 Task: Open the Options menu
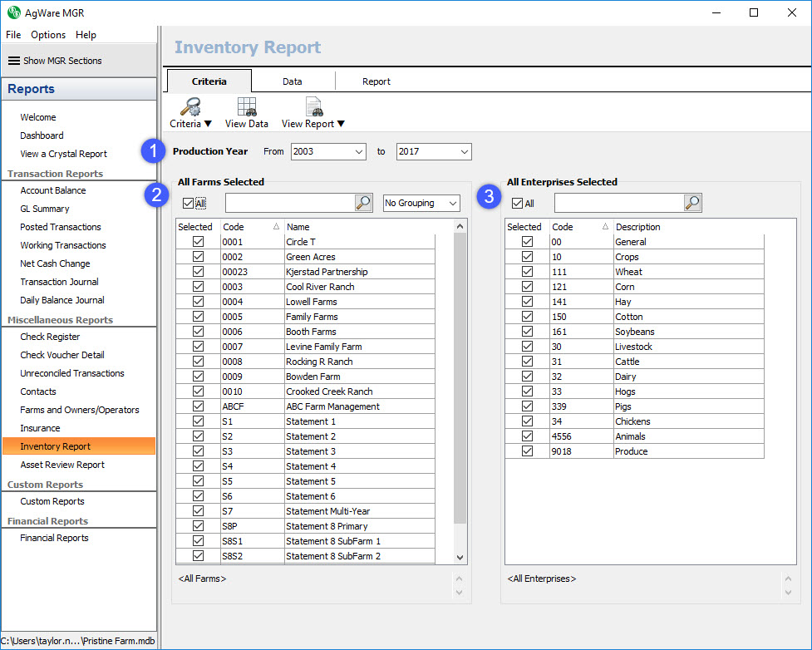(48, 35)
